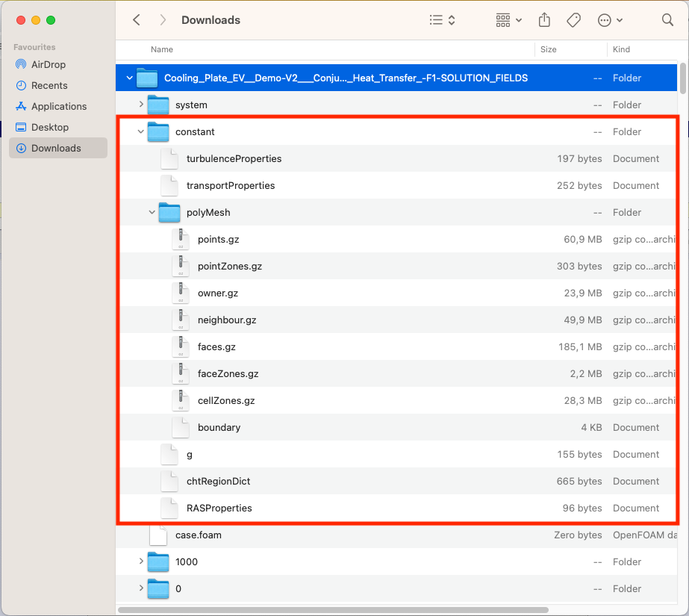Image resolution: width=689 pixels, height=616 pixels.
Task: Select the turbulenceProperties file name
Action: tap(234, 158)
